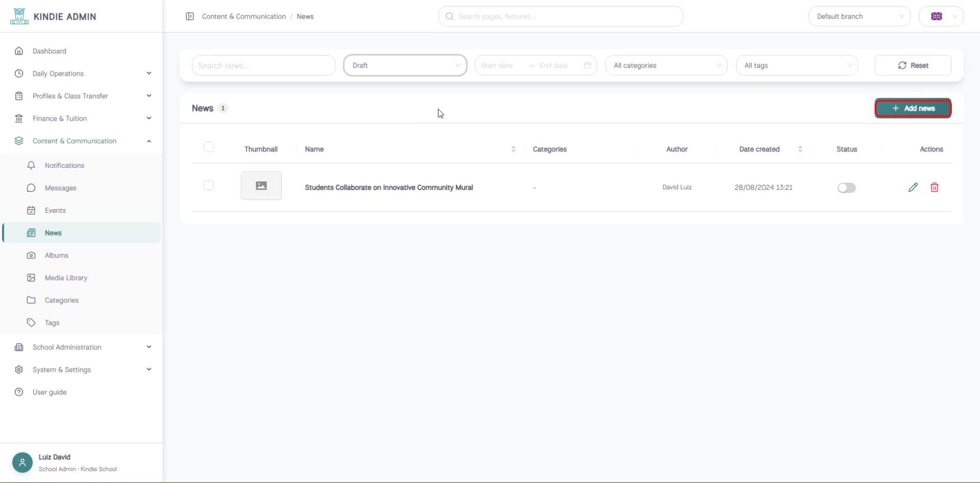Screen dimensions: 980x483
Task: Expand Finance & Tuition menu
Action: (81, 118)
